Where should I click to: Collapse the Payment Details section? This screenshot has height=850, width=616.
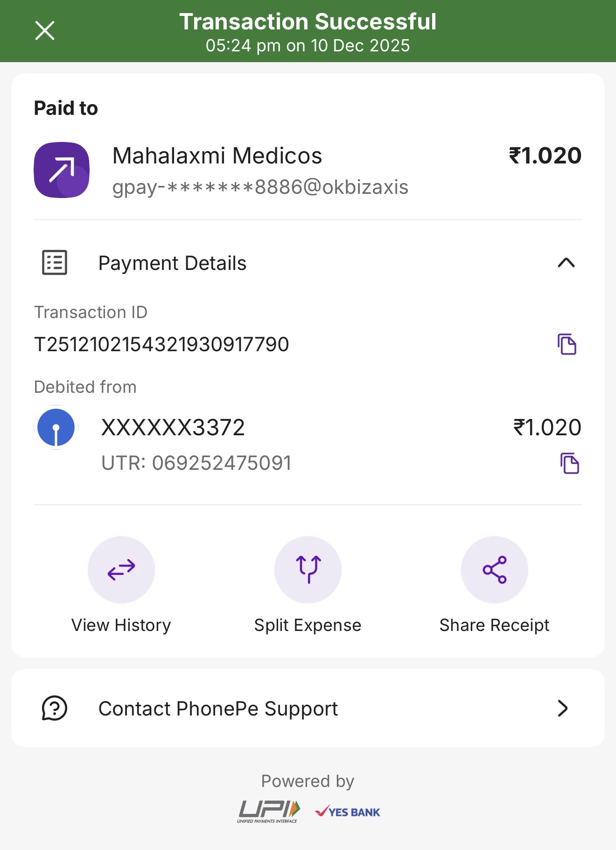pyautogui.click(x=566, y=263)
